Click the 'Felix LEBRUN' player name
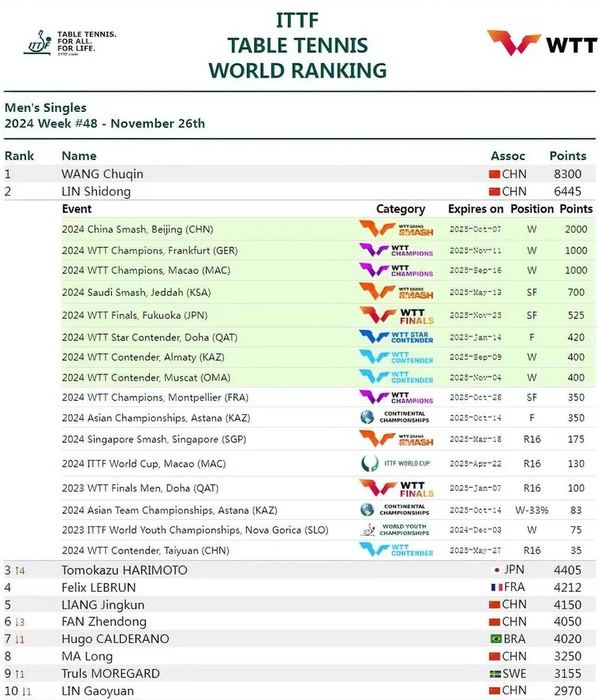 click(x=99, y=588)
